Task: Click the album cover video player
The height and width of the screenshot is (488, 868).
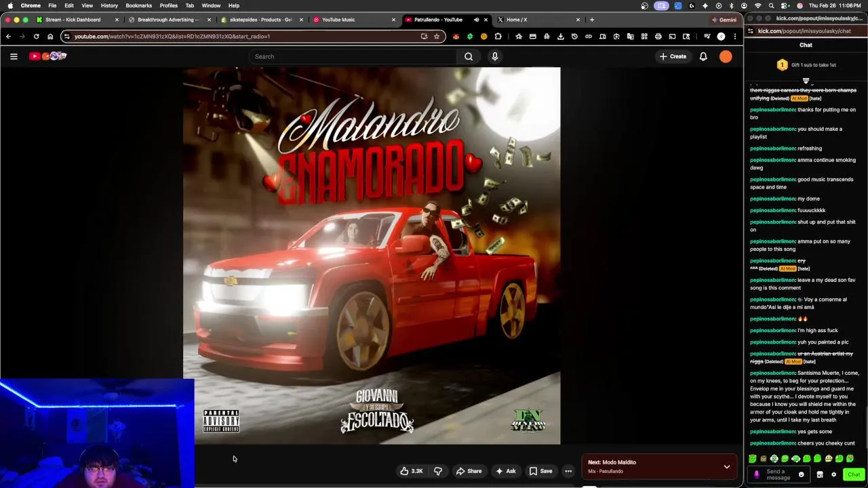Action: [x=372, y=256]
